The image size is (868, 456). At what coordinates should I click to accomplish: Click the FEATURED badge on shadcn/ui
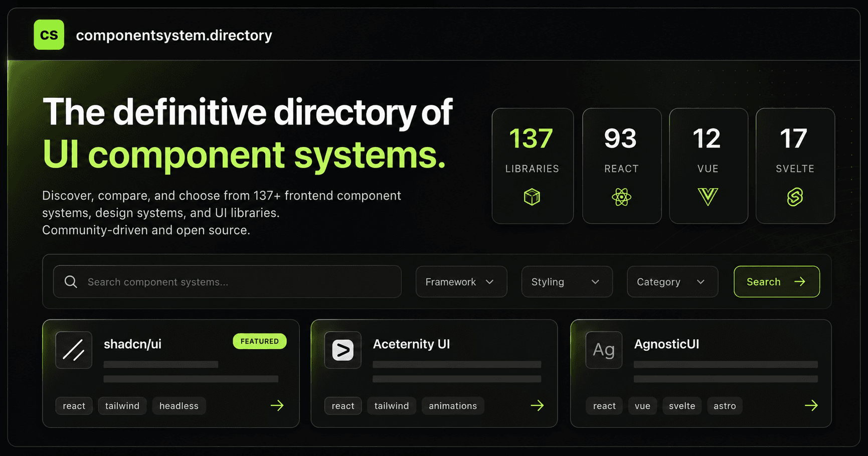point(260,341)
